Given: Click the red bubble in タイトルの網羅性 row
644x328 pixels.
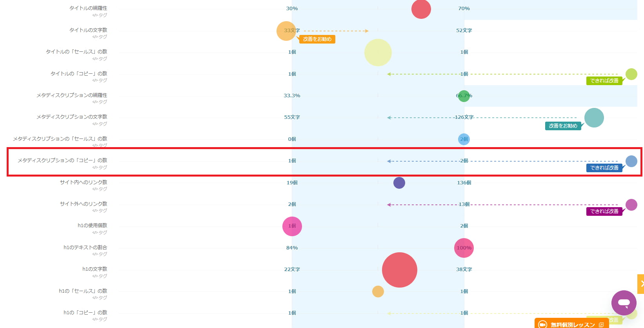Looking at the screenshot, I should coord(421,9).
